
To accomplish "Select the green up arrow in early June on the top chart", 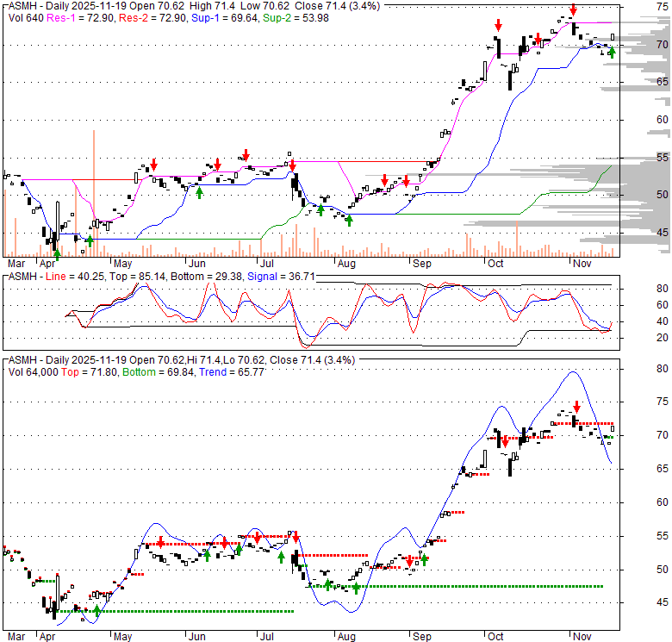I will [x=199, y=192].
